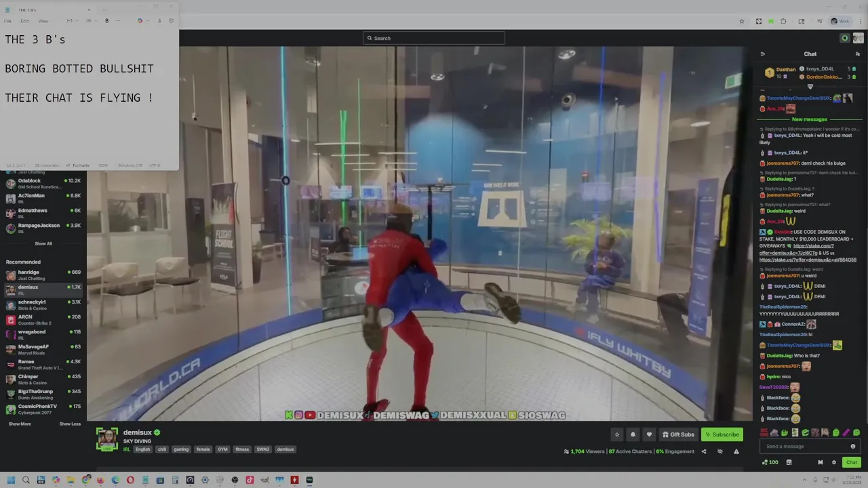Click the chat users icon in chat header
Image resolution: width=868 pixels, height=488 pixels.
click(x=858, y=54)
